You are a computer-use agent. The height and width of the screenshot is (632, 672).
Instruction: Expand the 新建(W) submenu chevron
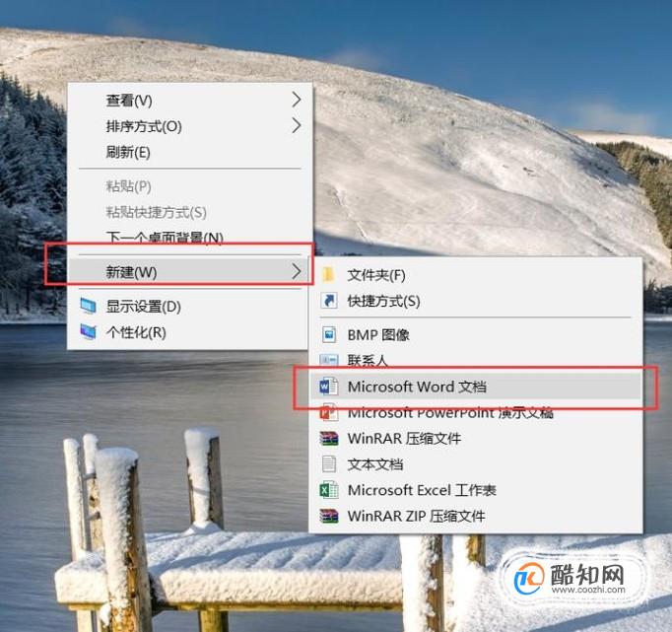coord(297,271)
